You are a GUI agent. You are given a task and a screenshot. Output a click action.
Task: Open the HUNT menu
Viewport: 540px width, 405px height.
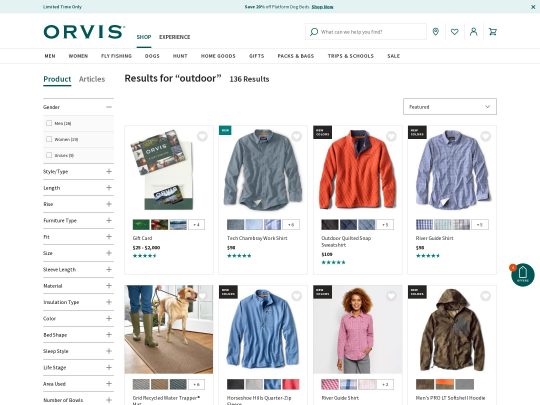(x=180, y=56)
